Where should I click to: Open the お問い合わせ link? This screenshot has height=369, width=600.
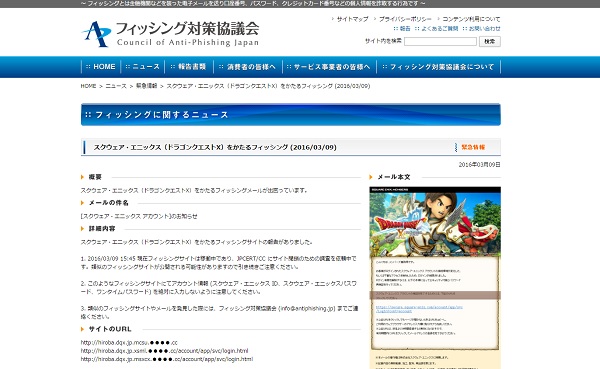[x=484, y=29]
